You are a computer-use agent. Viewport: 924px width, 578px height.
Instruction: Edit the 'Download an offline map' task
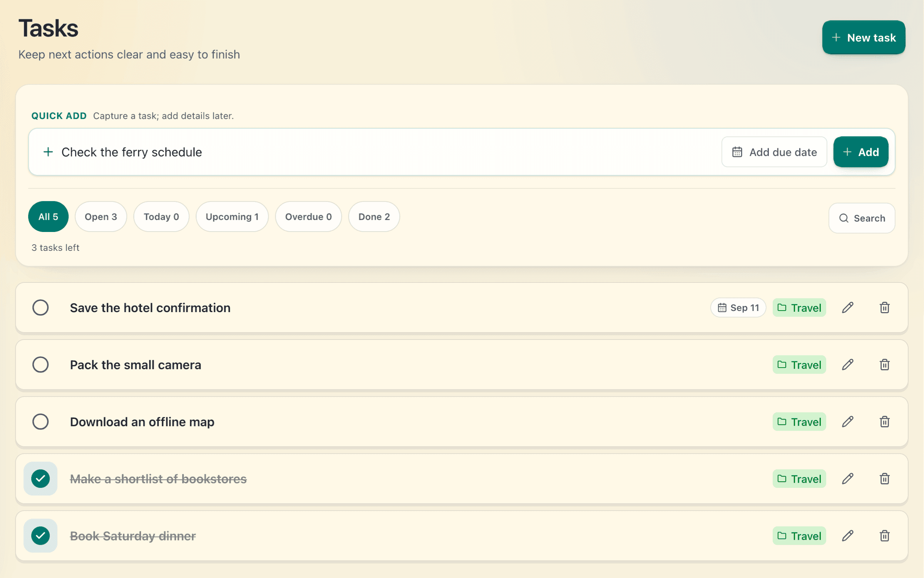847,422
